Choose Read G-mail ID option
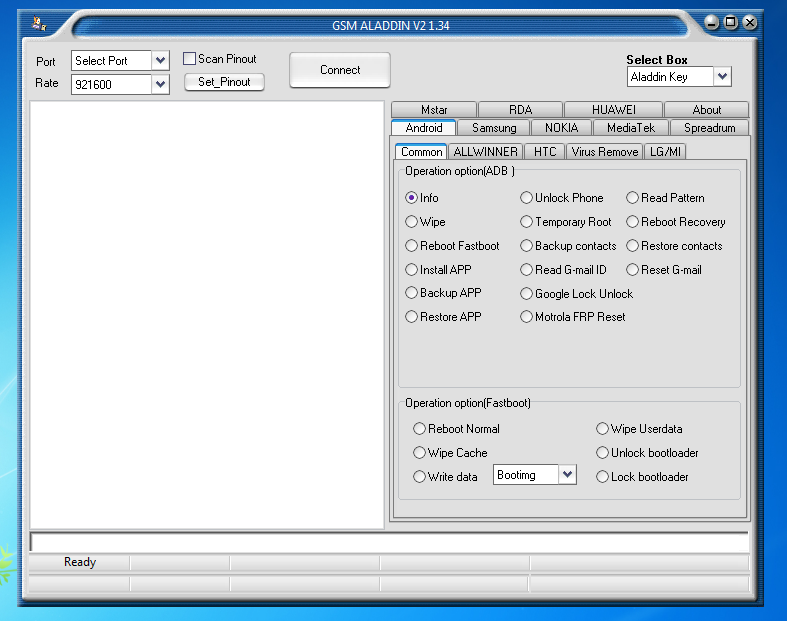Viewport: 787px width, 621px height. [526, 270]
